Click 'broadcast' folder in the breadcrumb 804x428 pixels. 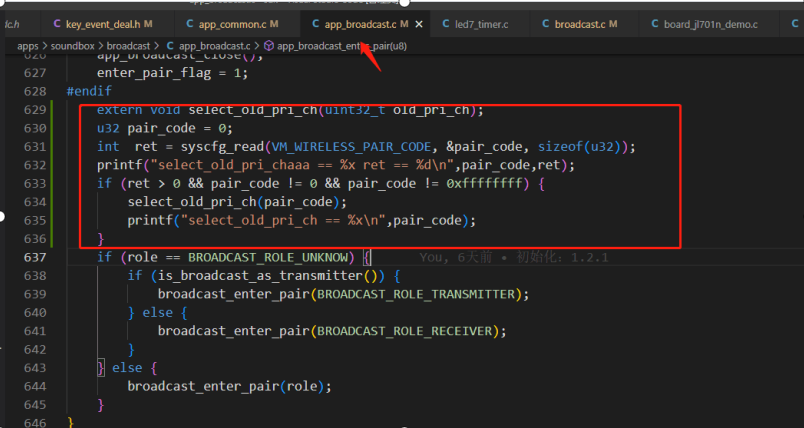(x=128, y=46)
